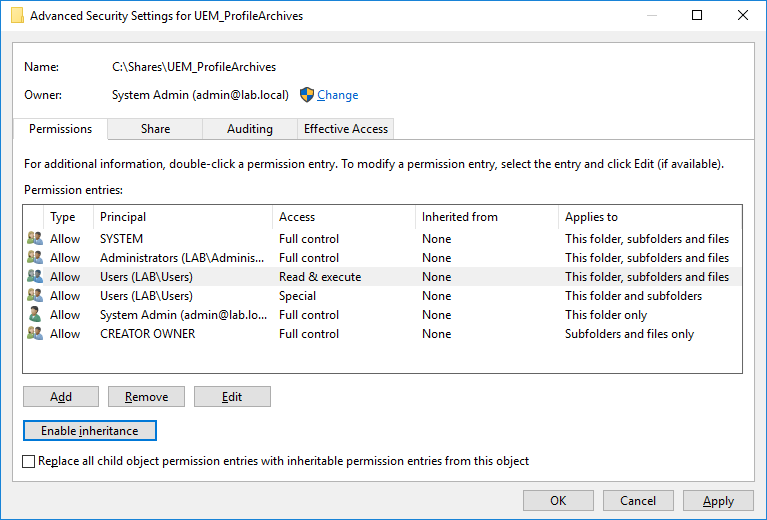This screenshot has height=520, width=767.
Task: Click the group icon on the Special access entry
Action: (35, 296)
